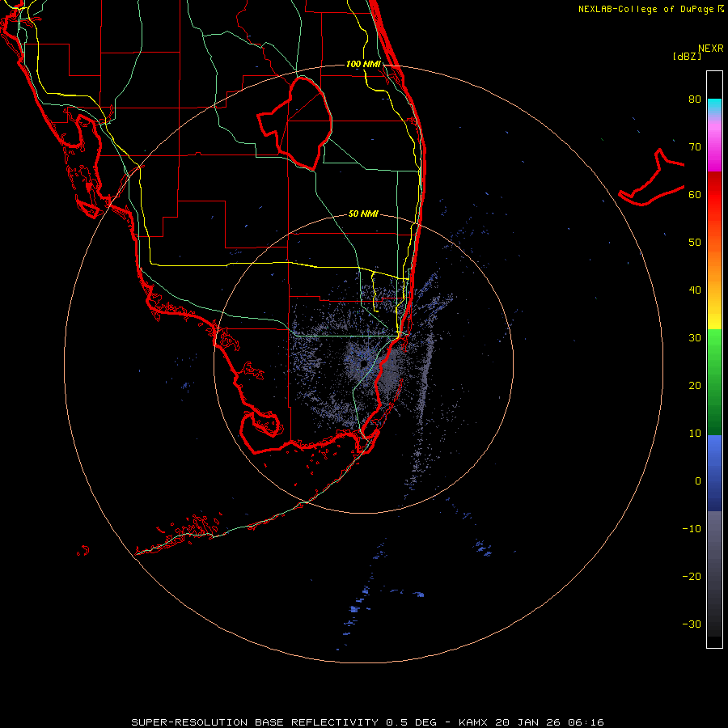Click the 30 dBZ scale value
This screenshot has width=728, height=728.
point(695,337)
